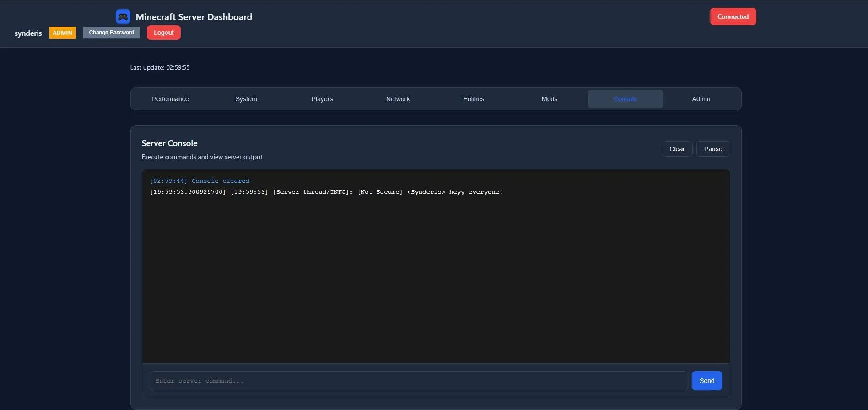Click the Minecraft Server Dashboard title
Screen dimensions: 868x410
pyautogui.click(x=194, y=17)
